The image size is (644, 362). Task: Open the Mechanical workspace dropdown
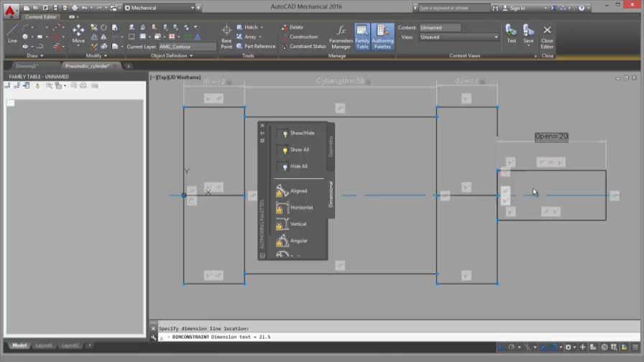point(192,8)
